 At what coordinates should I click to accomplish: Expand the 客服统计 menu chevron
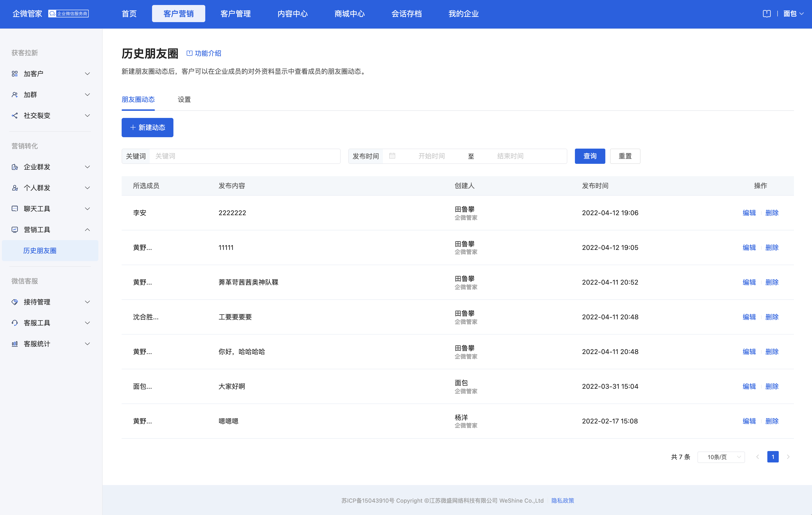click(87, 344)
